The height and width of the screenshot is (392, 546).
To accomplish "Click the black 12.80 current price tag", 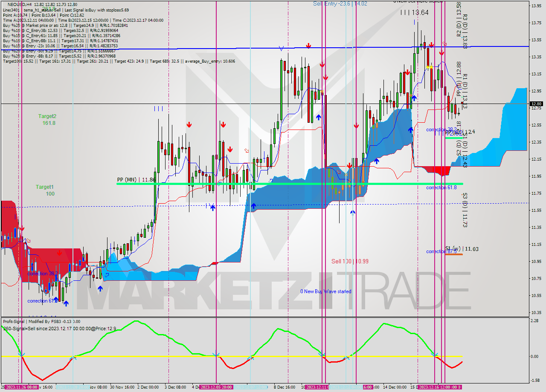I will 536,104.
